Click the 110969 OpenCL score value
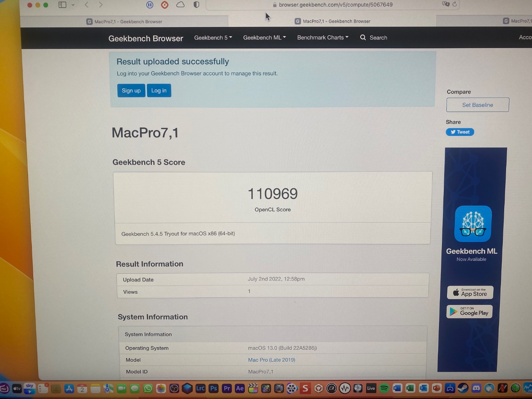This screenshot has width=532, height=399. [273, 194]
